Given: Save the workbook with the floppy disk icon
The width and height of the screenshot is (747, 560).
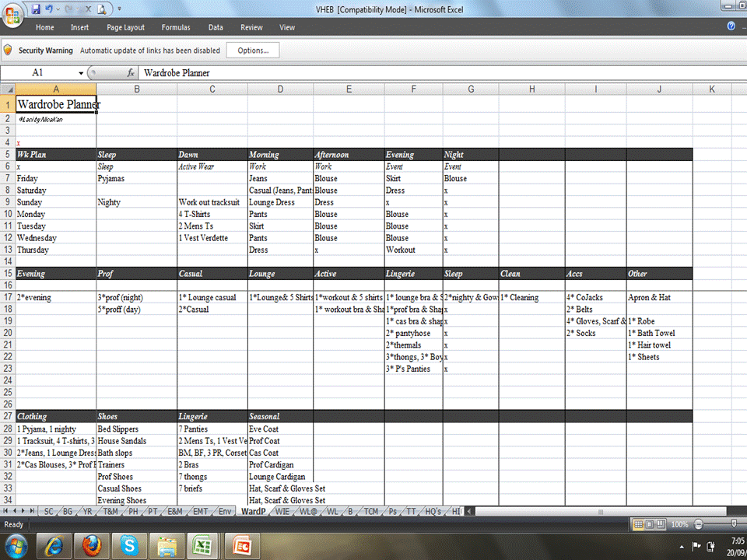Looking at the screenshot, I should point(36,9).
